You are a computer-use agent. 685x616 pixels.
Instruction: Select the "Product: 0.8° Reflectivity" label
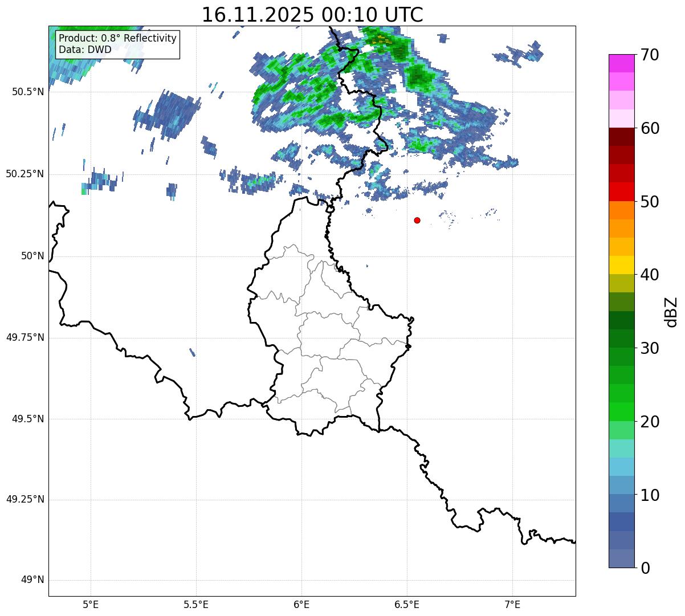tap(118, 39)
